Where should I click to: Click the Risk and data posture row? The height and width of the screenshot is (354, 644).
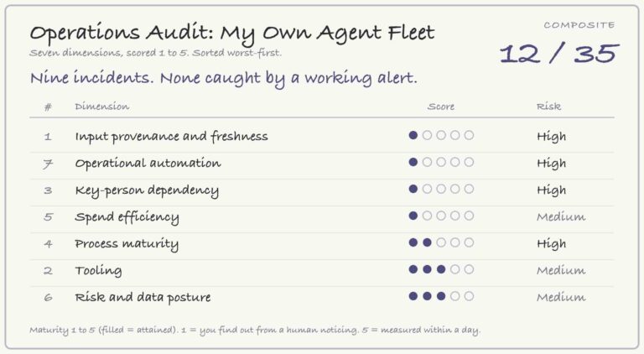[x=322, y=297]
